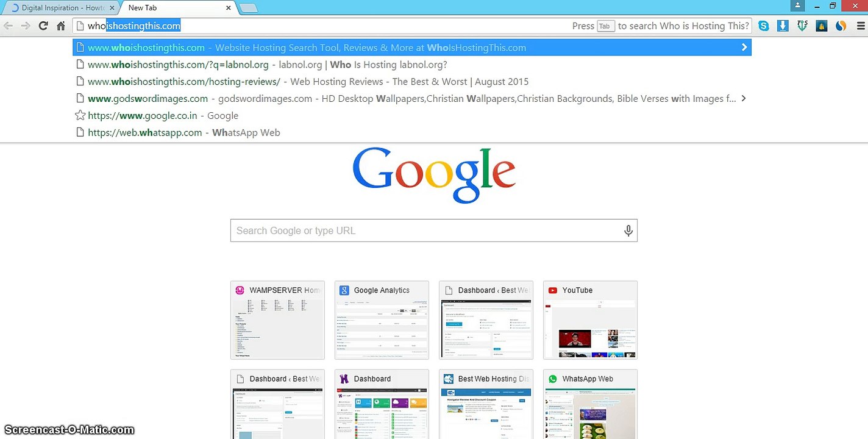Open the green anchor extension icon

pos(803,26)
